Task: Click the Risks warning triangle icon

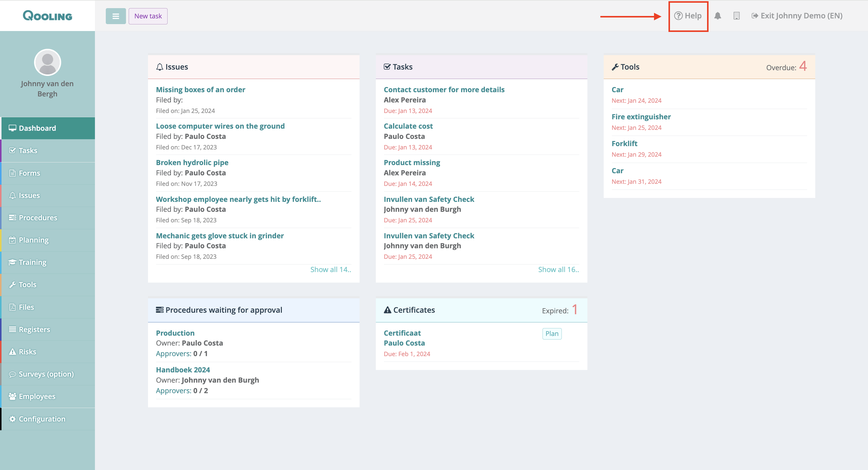Action: pos(12,352)
